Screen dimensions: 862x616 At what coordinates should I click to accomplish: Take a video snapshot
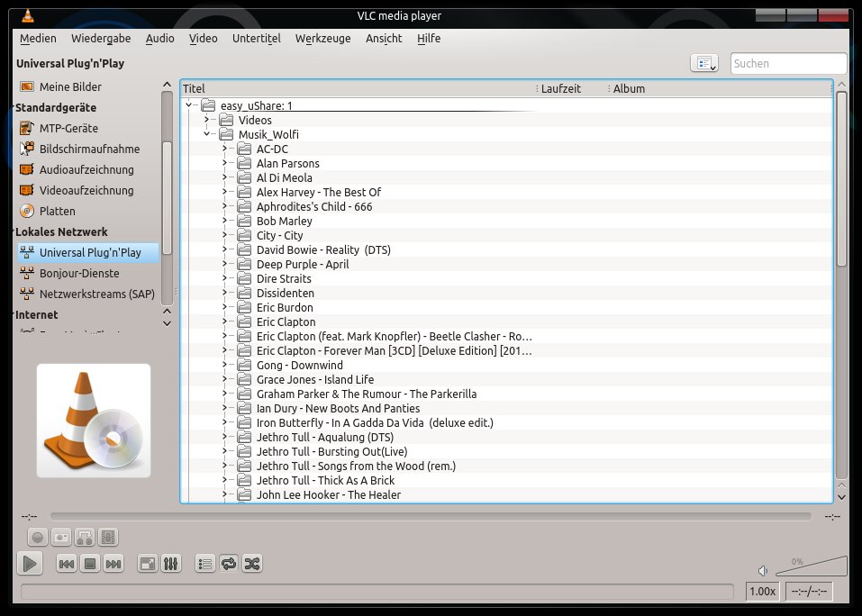[x=61, y=538]
